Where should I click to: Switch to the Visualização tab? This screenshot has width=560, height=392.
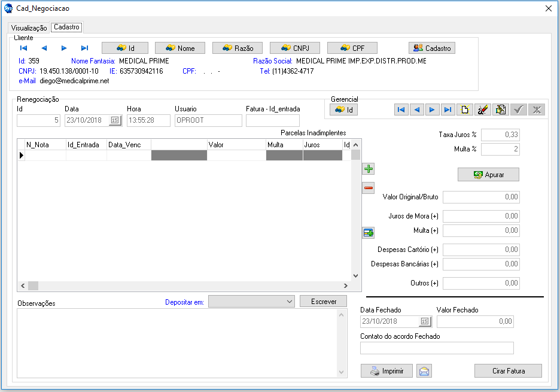click(29, 28)
